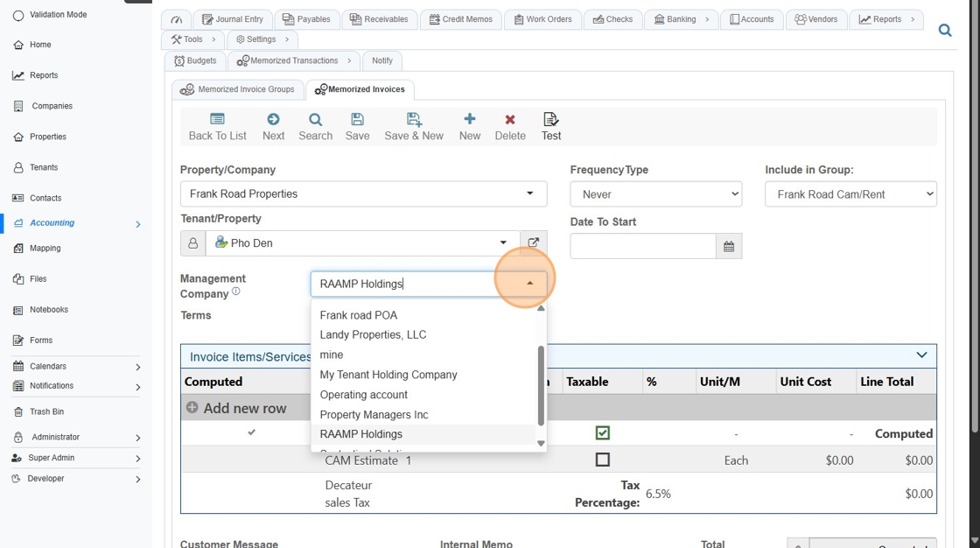
Task: Open Mapping in the sidebar
Action: [45, 249]
